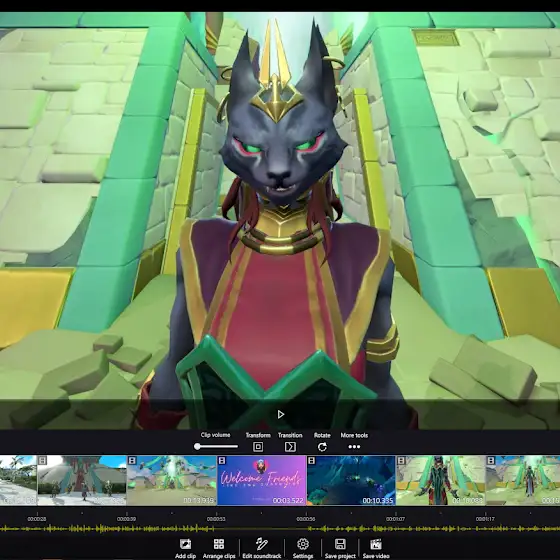Click film icon on underwater clip

point(311,461)
